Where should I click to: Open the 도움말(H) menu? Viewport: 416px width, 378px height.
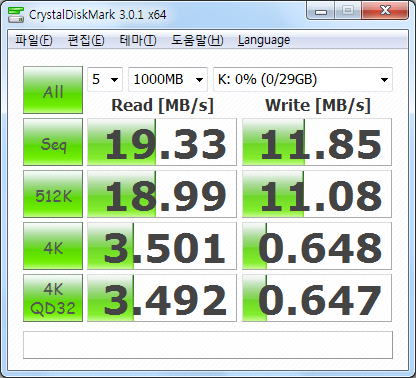(197, 40)
